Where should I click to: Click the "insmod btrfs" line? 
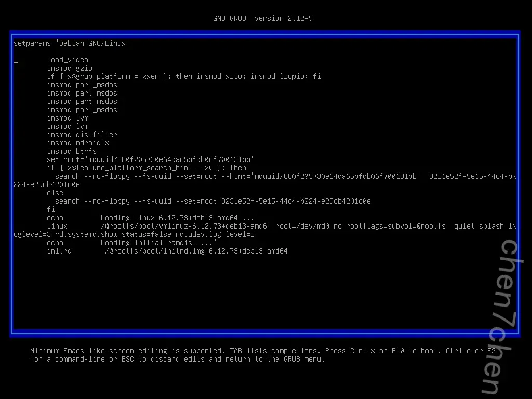[72, 151]
